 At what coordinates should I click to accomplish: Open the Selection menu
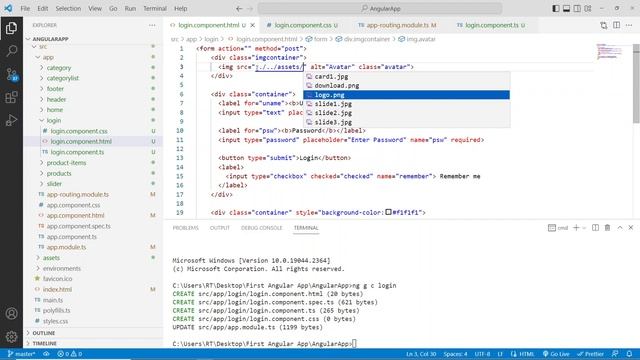pos(68,9)
